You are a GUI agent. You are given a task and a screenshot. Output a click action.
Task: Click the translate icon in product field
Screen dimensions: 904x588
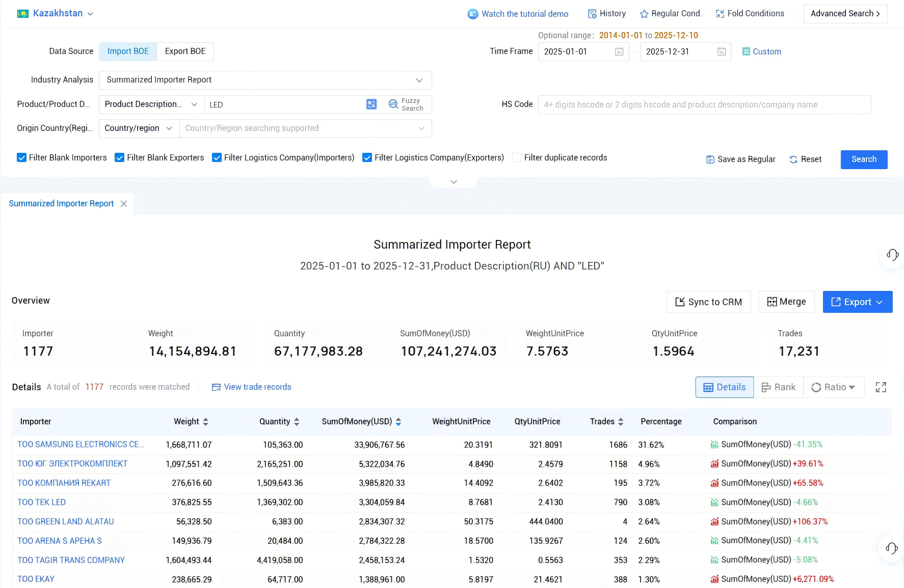(x=371, y=104)
